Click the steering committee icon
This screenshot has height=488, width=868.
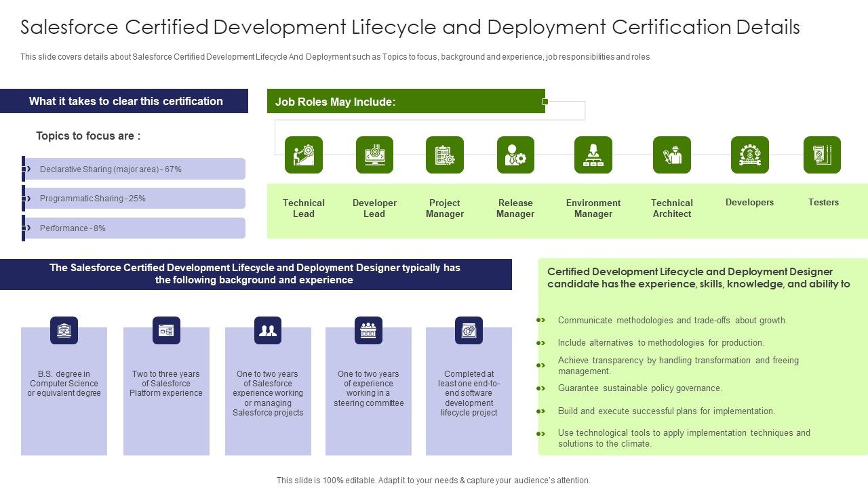(368, 331)
